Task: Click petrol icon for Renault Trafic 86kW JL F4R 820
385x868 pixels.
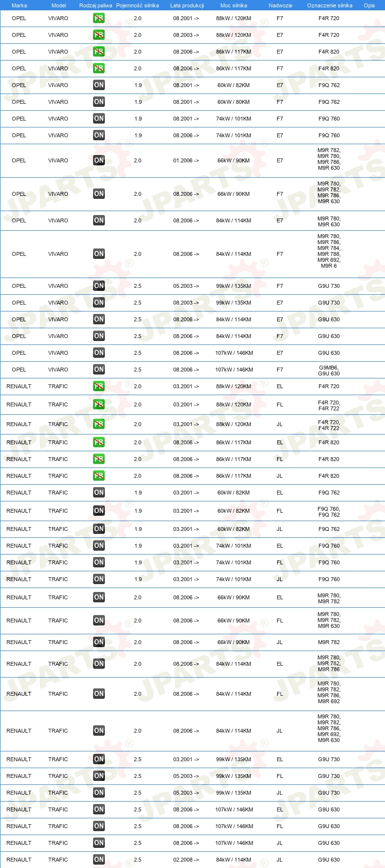Action: click(99, 476)
